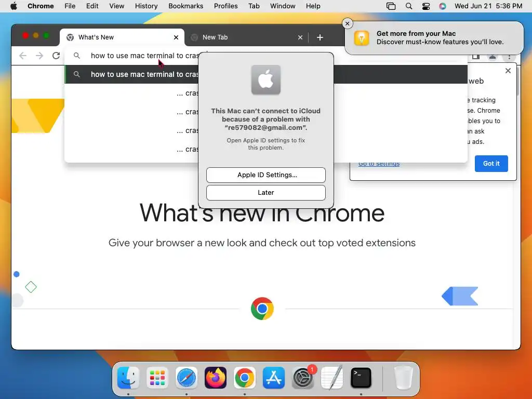Open the Get more from your Mac notification
Image resolution: width=532 pixels, height=399 pixels.
click(434, 37)
